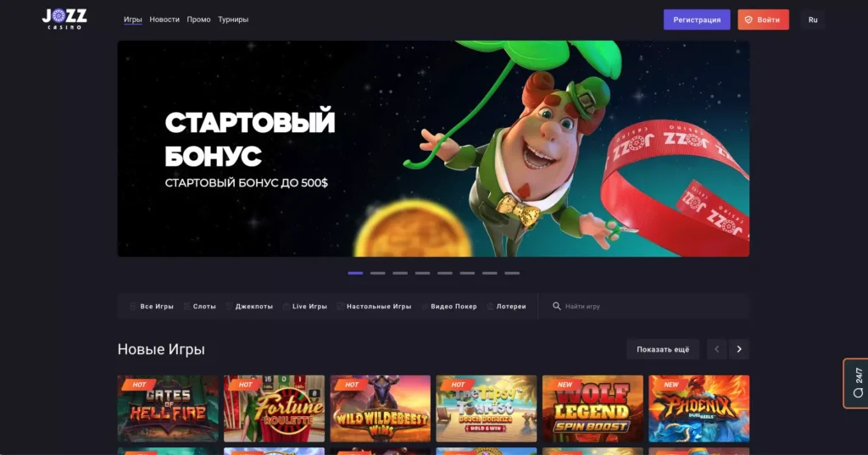Open The Tipsy Tourist game

click(x=486, y=408)
